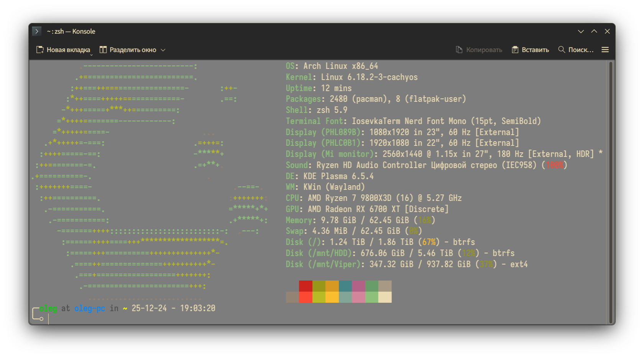Click the 'Disk (/mnt/HDD)' label
The image size is (644, 359).
pos(318,253)
